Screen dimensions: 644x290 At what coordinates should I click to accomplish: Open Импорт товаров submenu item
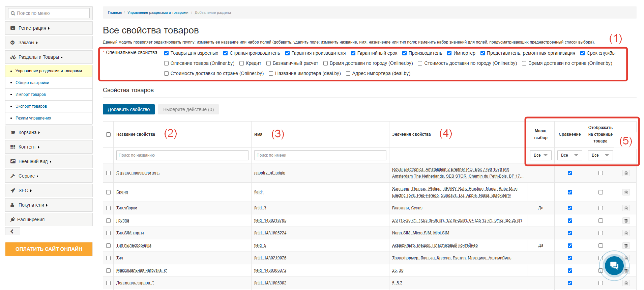pos(31,95)
